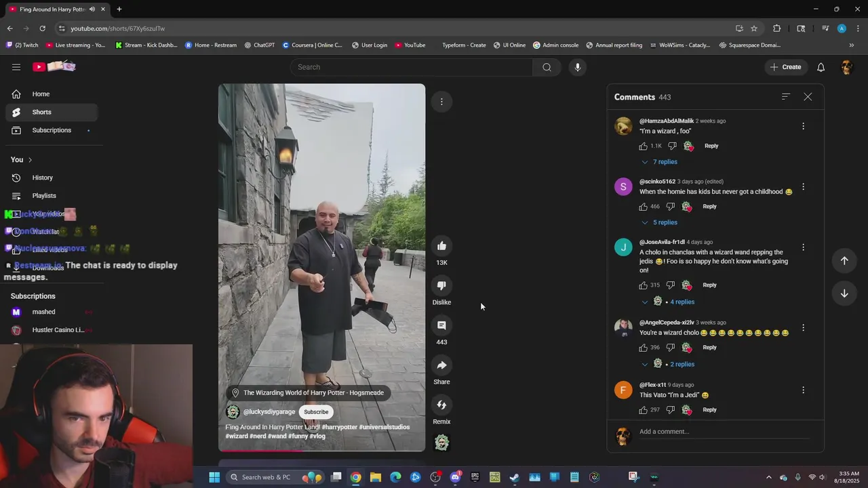This screenshot has height=488, width=868.
Task: Open the comments sort options
Action: tap(785, 97)
